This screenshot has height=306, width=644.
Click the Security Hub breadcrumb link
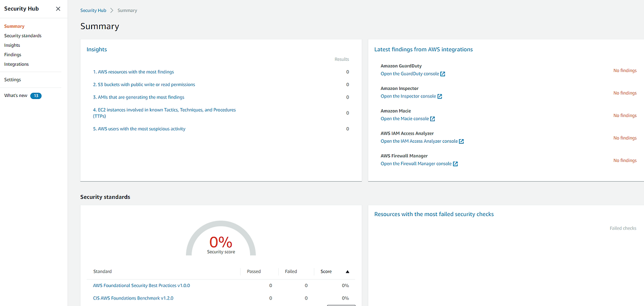click(x=93, y=11)
